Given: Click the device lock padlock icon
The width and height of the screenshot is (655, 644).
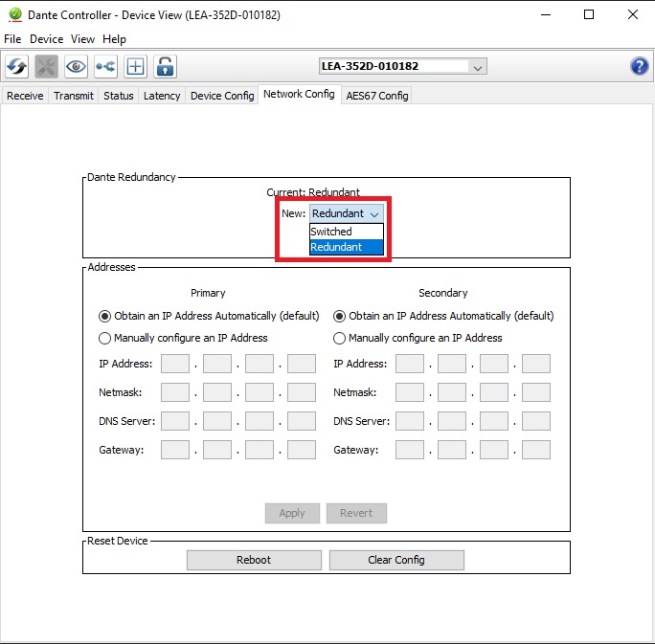Looking at the screenshot, I should (x=165, y=66).
